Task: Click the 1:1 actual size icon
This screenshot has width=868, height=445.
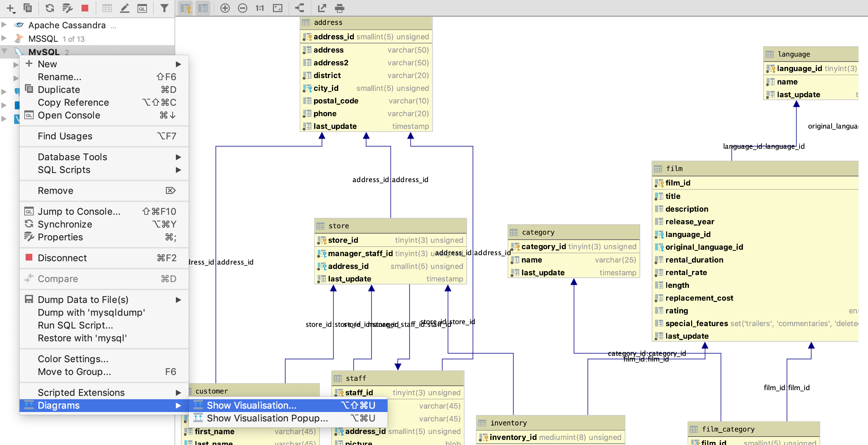Action: [x=258, y=7]
